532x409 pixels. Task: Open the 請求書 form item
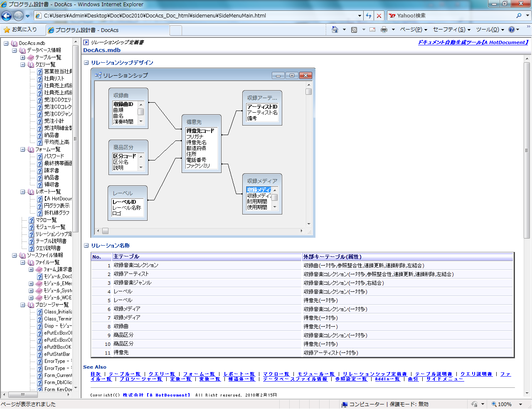pos(52,170)
